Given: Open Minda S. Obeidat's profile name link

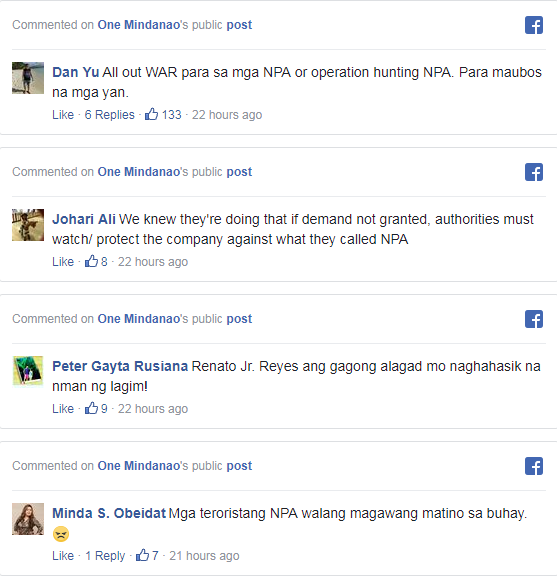Looking at the screenshot, I should 109,513.
